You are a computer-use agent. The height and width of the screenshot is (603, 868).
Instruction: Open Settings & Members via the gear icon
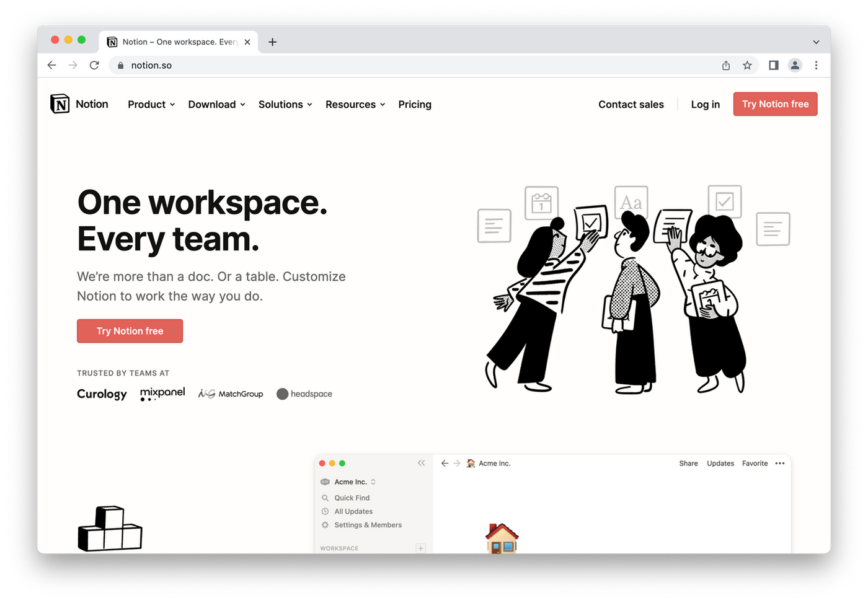coord(325,525)
